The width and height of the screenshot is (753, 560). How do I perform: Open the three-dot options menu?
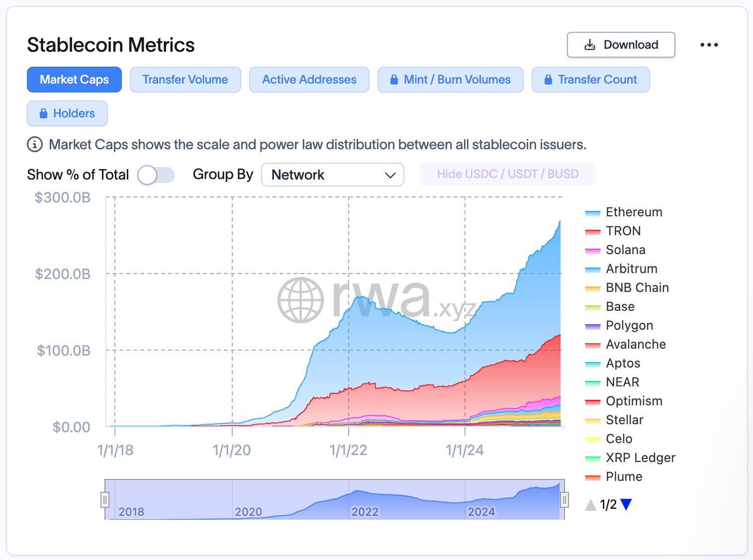pos(709,44)
